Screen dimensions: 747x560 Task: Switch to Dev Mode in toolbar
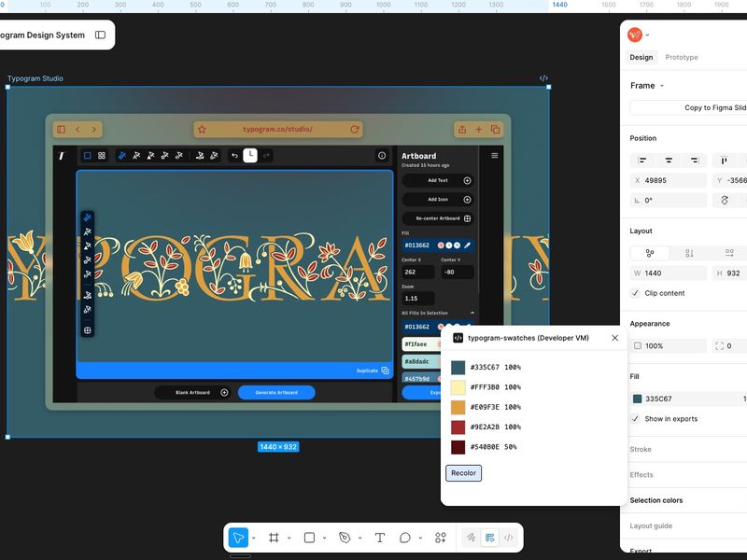(x=509, y=538)
